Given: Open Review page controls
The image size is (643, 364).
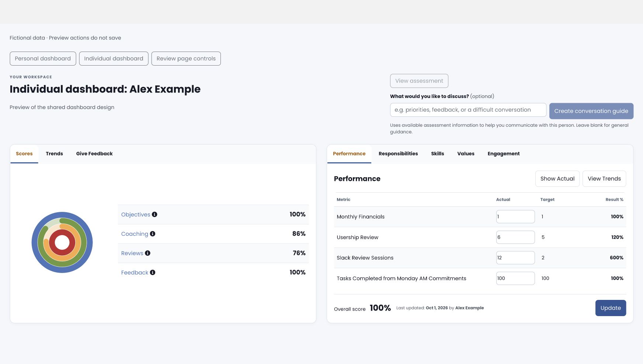Looking at the screenshot, I should coord(186,59).
